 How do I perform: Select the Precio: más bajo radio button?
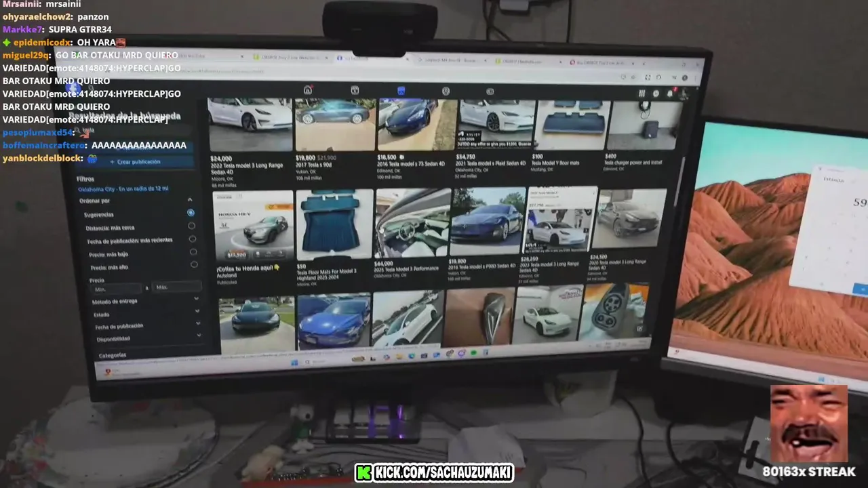tap(193, 251)
